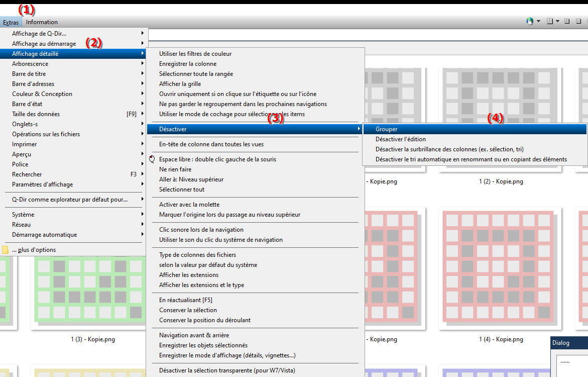Open Onglets-s submenu

coord(73,124)
